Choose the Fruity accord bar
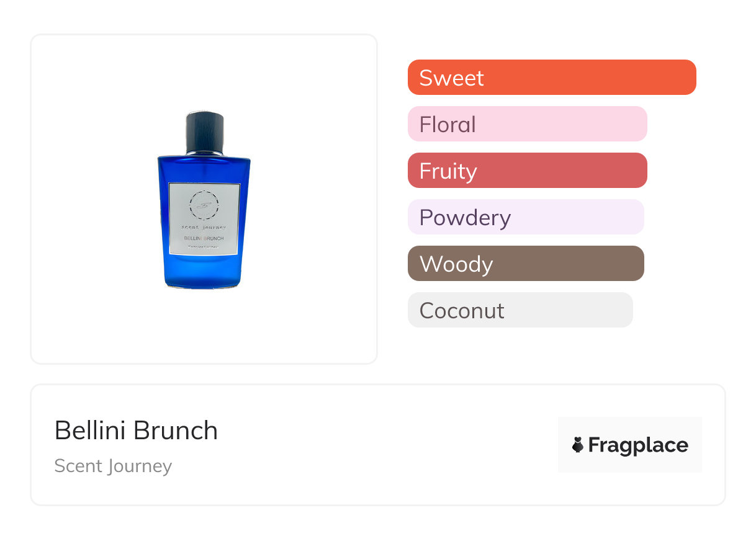The width and height of the screenshot is (756, 536). click(527, 171)
